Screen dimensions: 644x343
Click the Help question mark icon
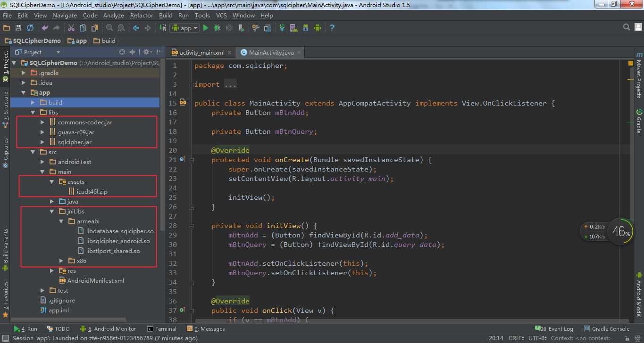click(x=332, y=28)
